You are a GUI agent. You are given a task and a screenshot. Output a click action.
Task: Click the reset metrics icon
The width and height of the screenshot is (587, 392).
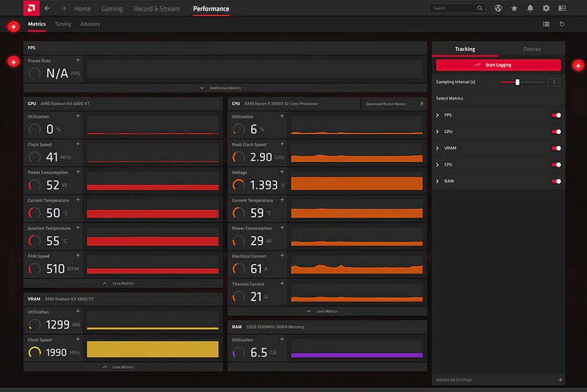[562, 24]
